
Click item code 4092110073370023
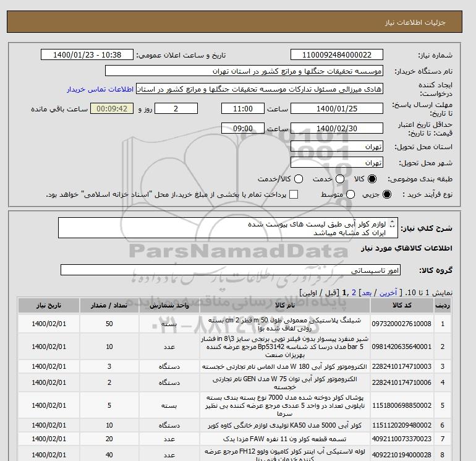coord(402,439)
